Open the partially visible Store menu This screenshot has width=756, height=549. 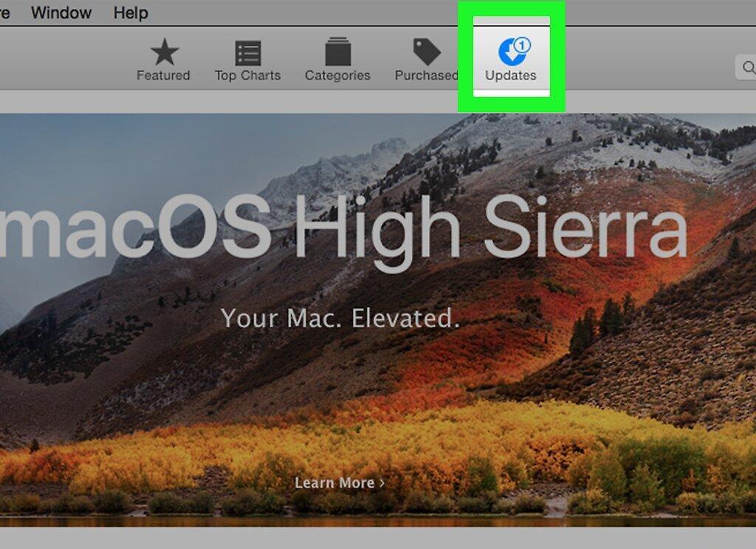coord(5,13)
